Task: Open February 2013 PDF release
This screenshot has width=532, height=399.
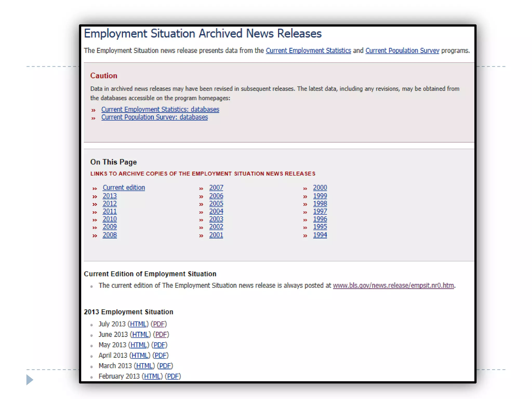Action: 173,376
